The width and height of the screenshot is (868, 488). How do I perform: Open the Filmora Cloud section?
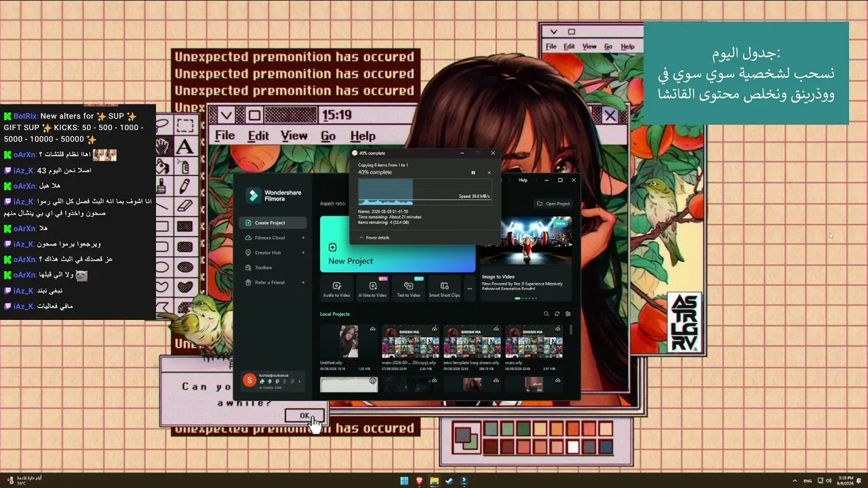(x=273, y=238)
